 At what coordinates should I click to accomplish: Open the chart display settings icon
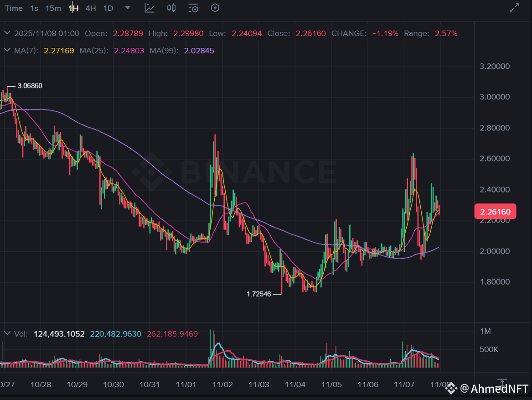coord(193,8)
